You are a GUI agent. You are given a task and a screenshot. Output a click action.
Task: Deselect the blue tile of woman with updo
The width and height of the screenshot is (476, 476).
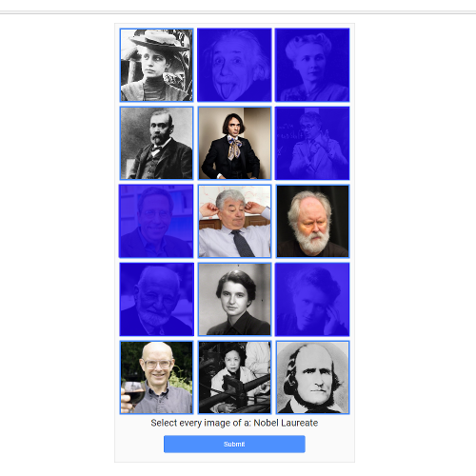pyautogui.click(x=312, y=65)
